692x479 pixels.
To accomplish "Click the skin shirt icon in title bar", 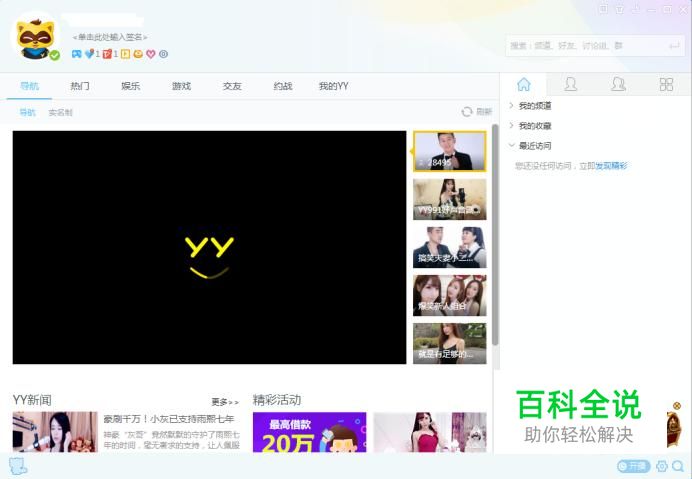I will (x=620, y=8).
